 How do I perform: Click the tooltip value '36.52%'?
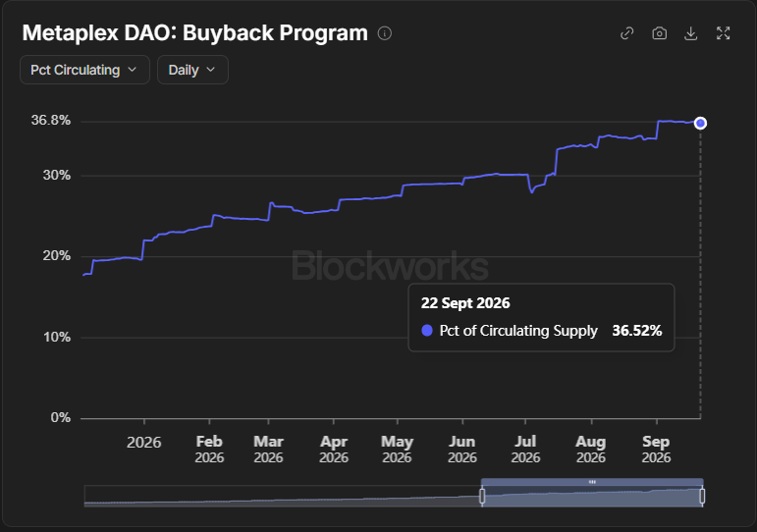(x=637, y=331)
